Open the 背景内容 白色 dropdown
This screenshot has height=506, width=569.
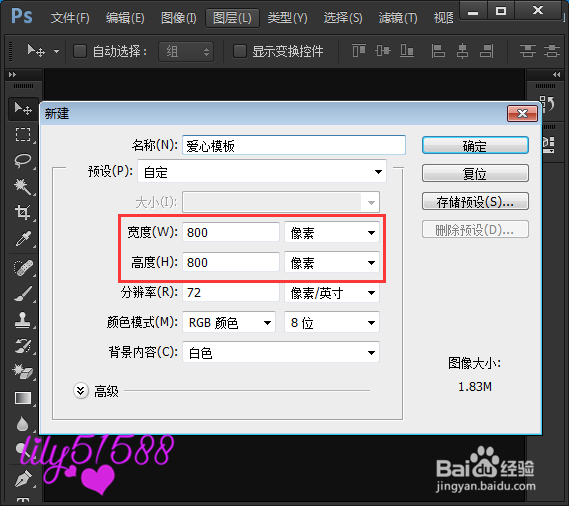[x=281, y=352]
